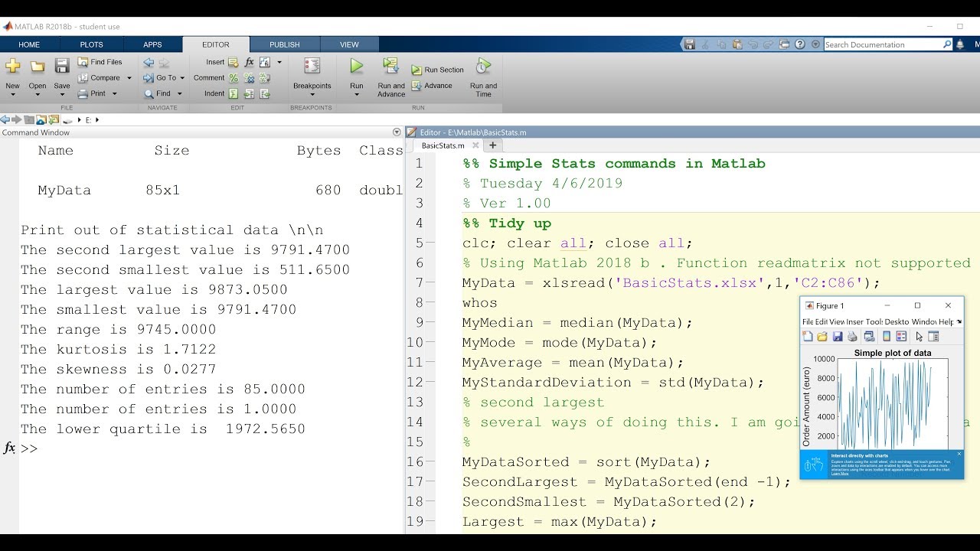Switch to the HOME ribbon tab
The height and width of the screenshot is (551, 980).
pos(29,44)
